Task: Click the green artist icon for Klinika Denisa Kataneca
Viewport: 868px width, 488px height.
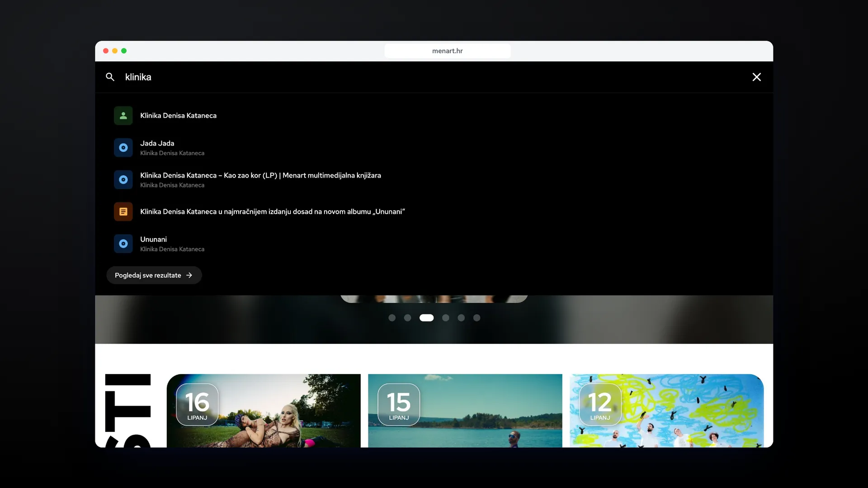Action: pyautogui.click(x=123, y=116)
